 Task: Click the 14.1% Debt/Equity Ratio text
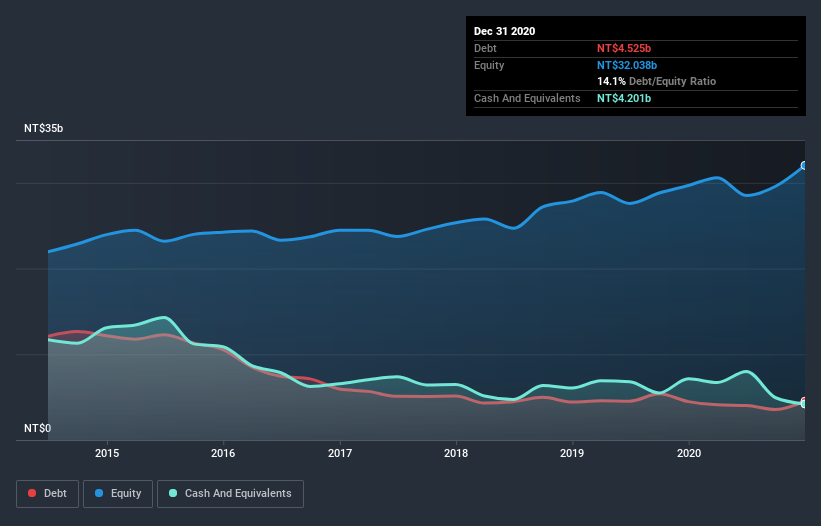(656, 81)
